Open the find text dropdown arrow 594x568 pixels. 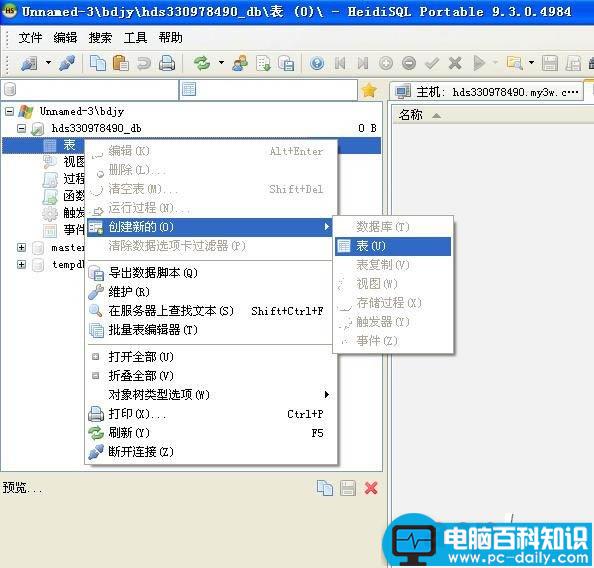pyautogui.click(x=531, y=63)
